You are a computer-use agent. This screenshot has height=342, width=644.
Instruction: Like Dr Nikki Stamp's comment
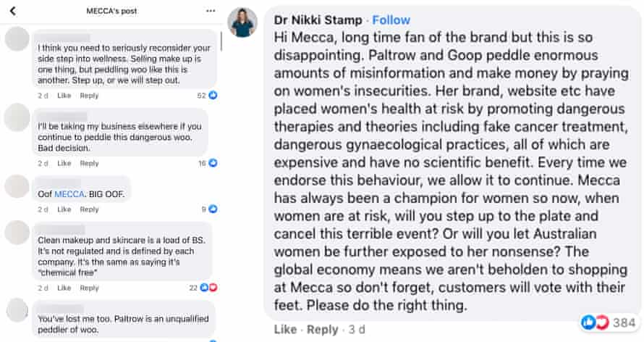tap(285, 330)
